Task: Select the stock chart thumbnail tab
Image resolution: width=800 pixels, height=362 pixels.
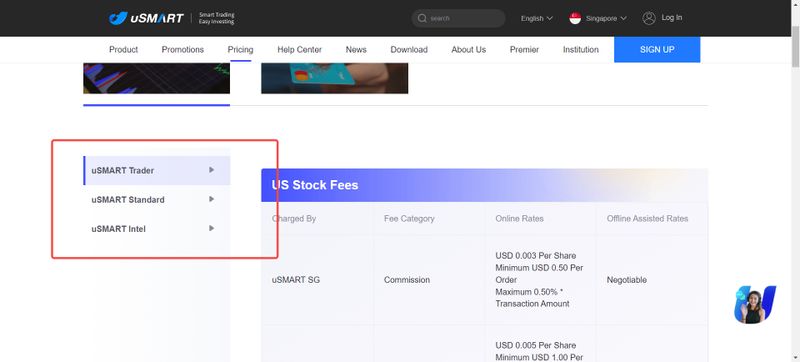Action: [x=157, y=78]
